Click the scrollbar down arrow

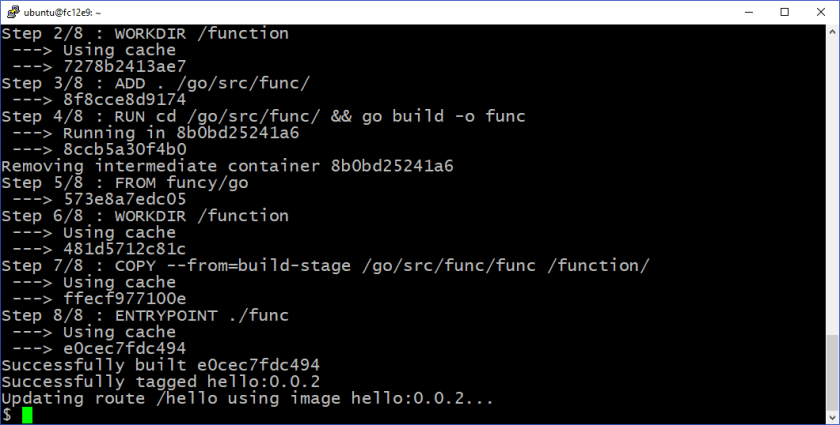[832, 415]
